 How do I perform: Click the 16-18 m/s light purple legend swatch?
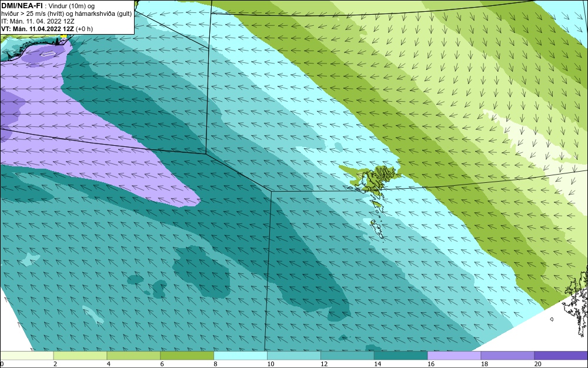454,355
